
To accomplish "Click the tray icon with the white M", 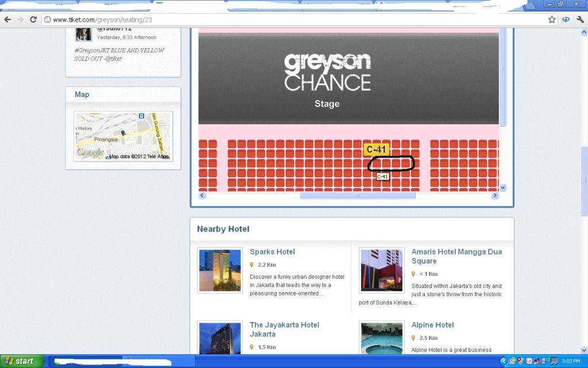I will (x=528, y=361).
